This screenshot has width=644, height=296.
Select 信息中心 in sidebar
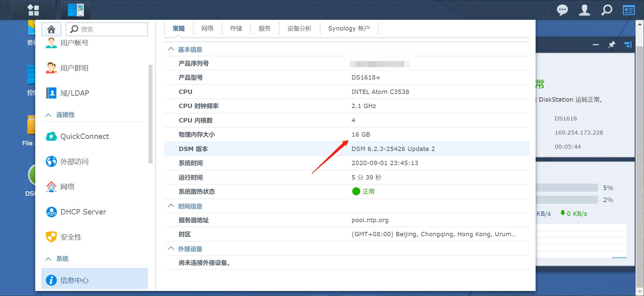pos(95,279)
